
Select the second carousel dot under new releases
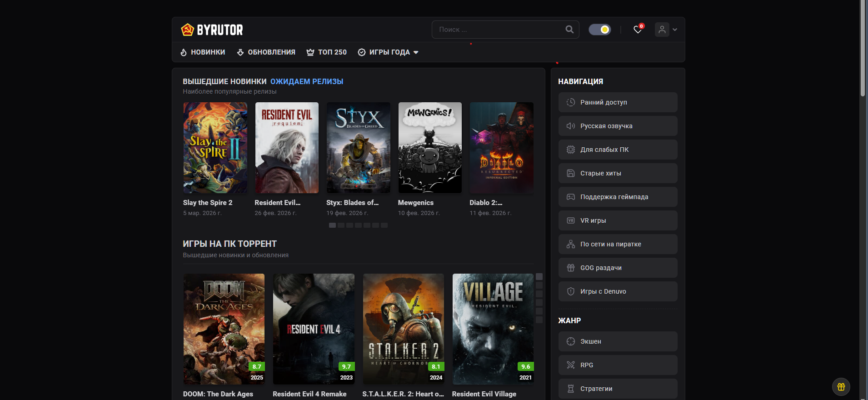click(341, 225)
